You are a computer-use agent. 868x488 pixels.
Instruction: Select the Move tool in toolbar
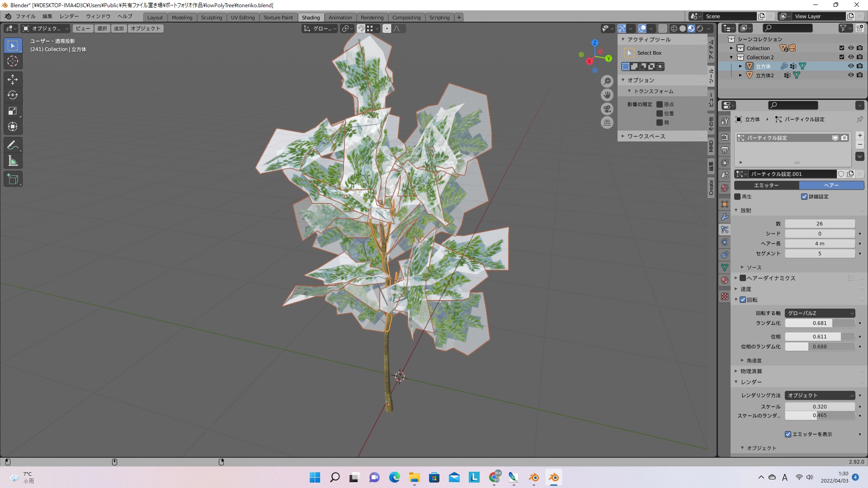coord(13,80)
